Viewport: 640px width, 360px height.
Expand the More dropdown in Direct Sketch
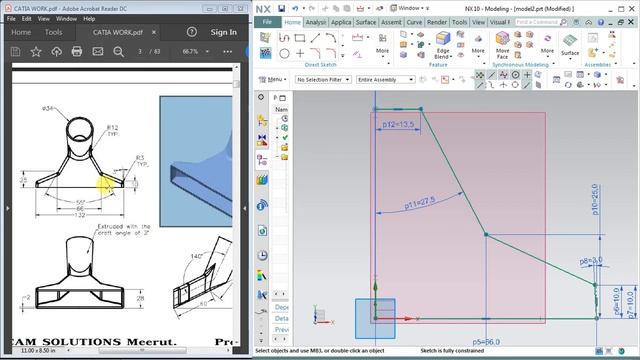382,52
